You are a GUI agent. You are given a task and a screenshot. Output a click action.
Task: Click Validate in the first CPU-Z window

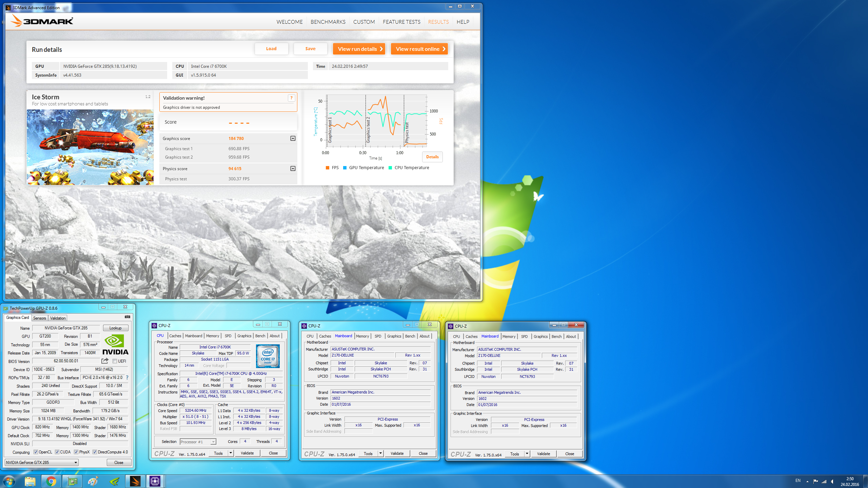point(247,453)
